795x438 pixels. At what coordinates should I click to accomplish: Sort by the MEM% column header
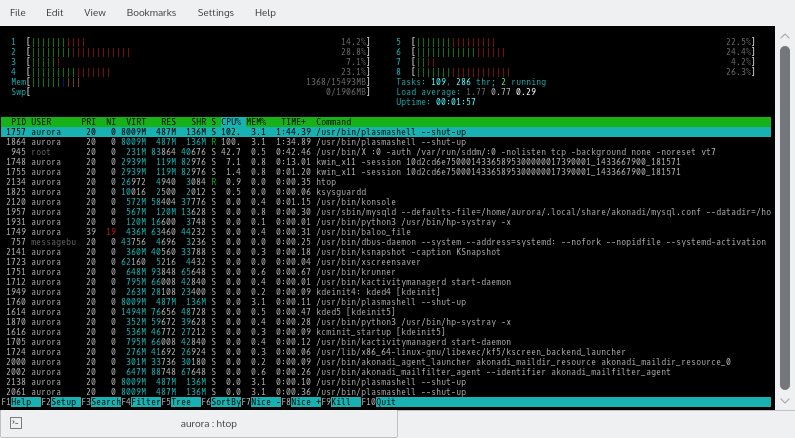pos(258,121)
